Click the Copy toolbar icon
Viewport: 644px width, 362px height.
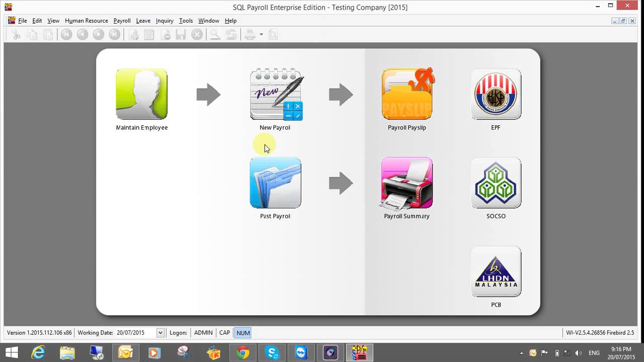tap(32, 34)
